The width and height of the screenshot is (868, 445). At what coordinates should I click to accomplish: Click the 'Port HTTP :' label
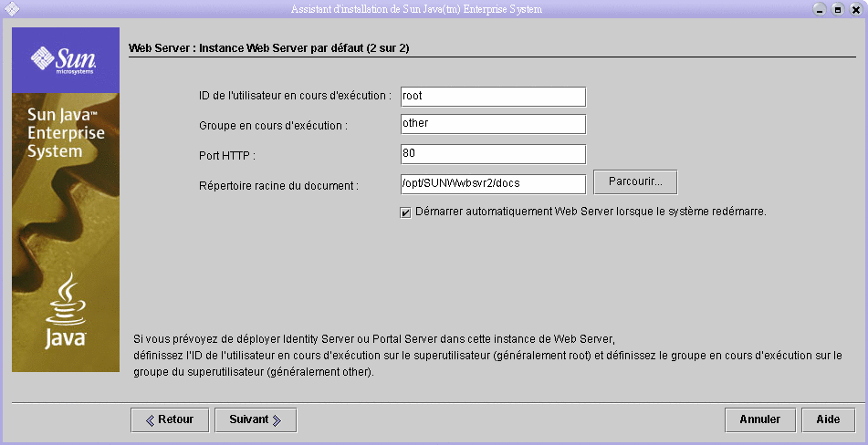coord(227,156)
